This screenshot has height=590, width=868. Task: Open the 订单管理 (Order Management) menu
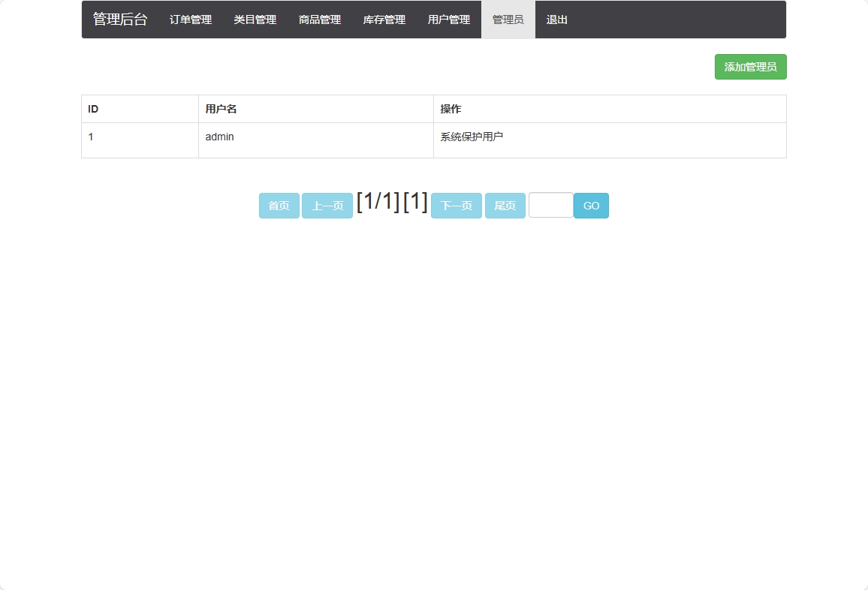coord(189,20)
